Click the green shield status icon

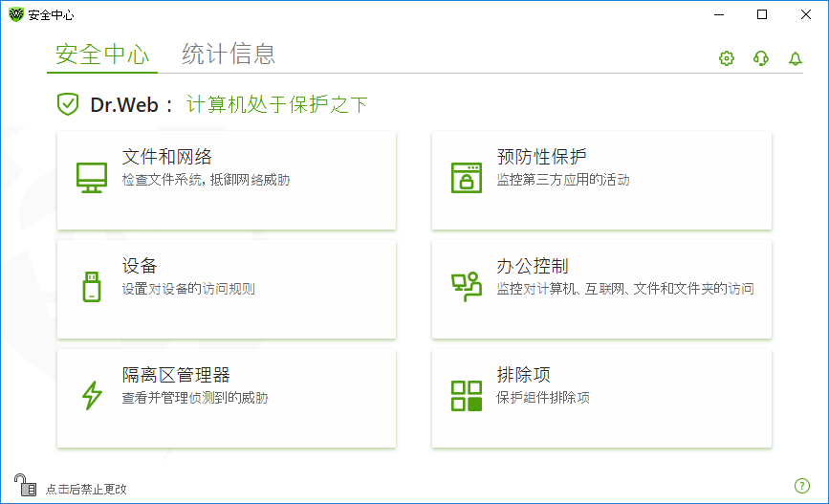tap(68, 104)
